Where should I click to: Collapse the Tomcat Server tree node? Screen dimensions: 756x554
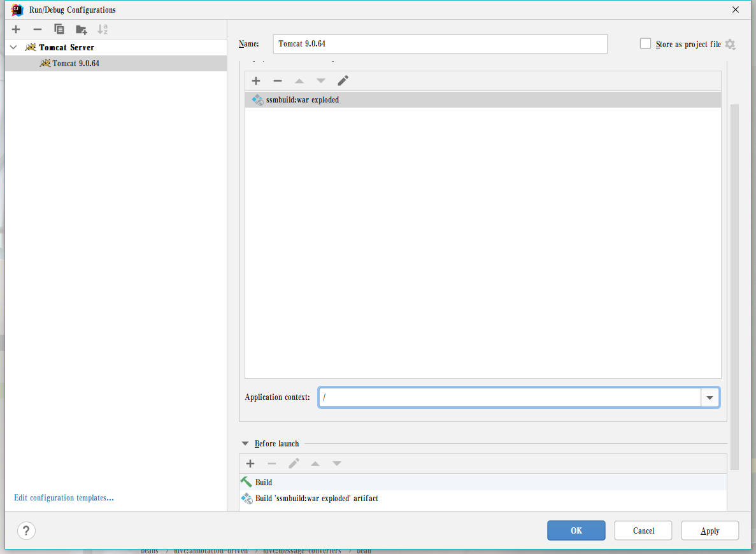(13, 47)
